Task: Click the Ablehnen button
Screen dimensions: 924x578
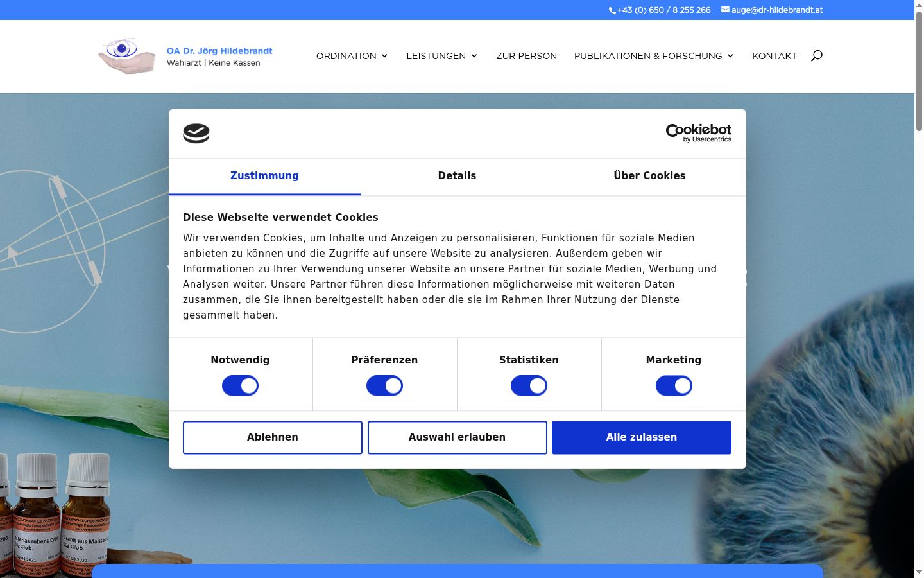Action: (273, 437)
